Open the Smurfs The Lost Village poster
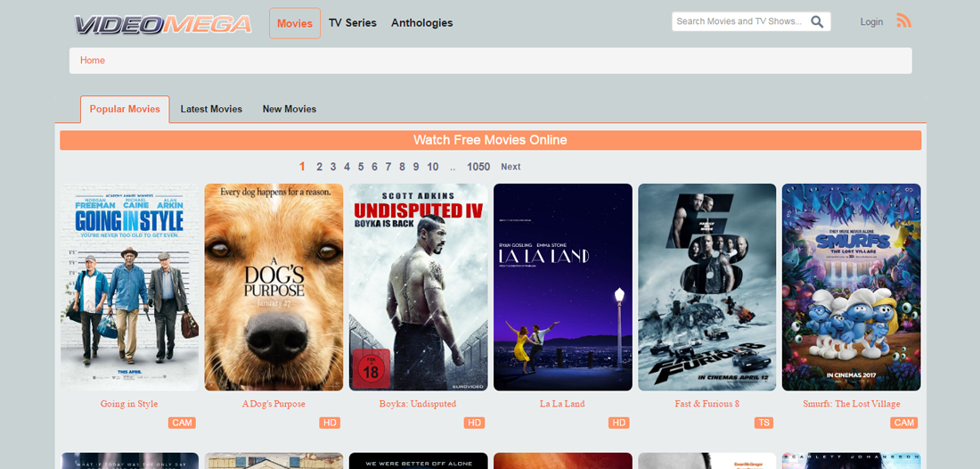Screen dimensions: 980x469 tap(851, 287)
